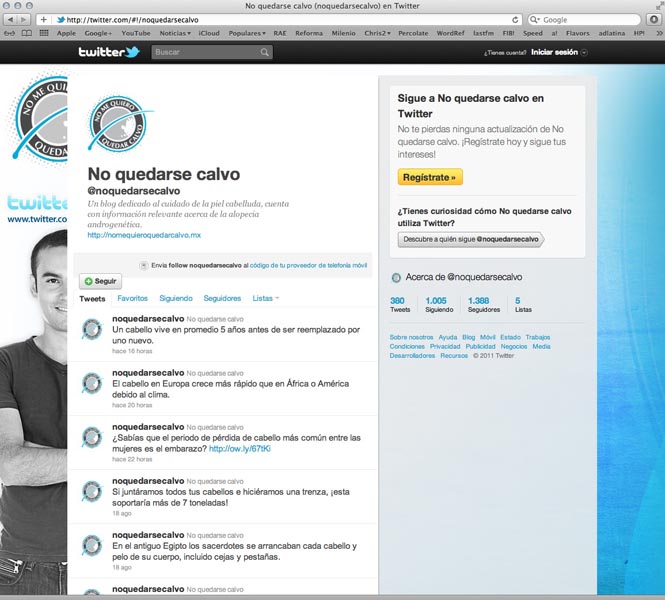Click avatar of the trenza tweet
This screenshot has width=665, height=600.
point(92,491)
